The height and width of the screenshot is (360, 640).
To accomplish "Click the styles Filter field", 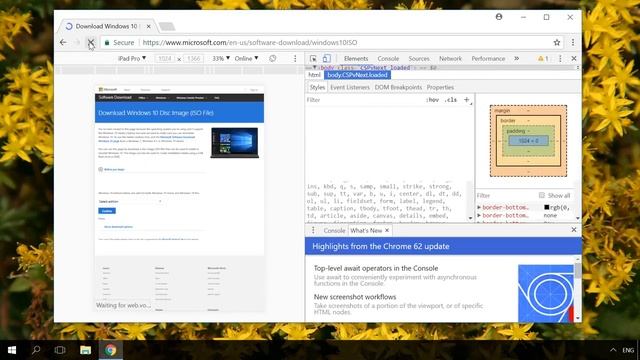I will pos(363,100).
